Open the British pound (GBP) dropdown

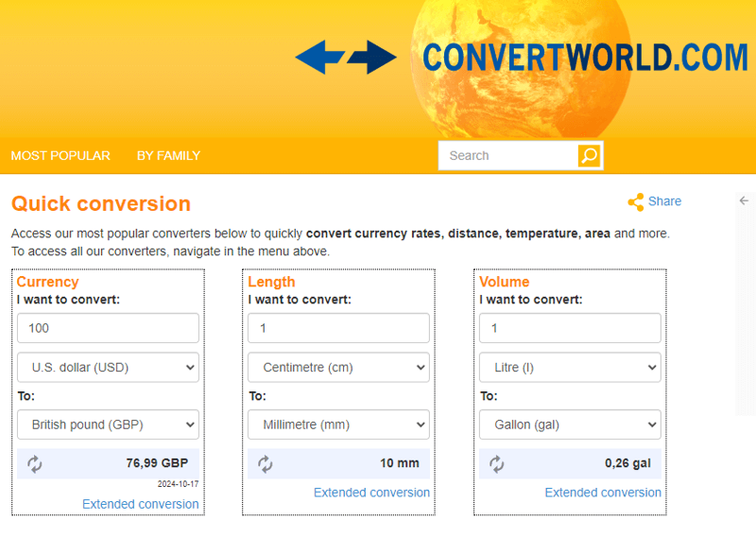[x=108, y=424]
